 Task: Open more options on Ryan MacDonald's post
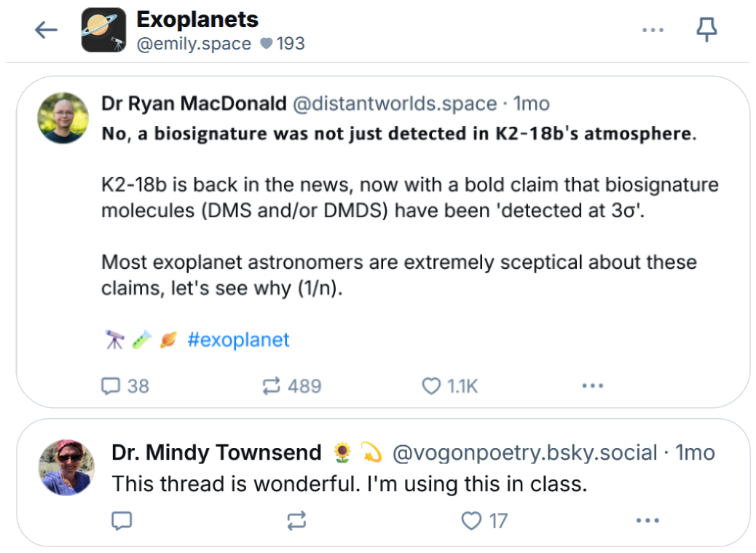point(593,385)
